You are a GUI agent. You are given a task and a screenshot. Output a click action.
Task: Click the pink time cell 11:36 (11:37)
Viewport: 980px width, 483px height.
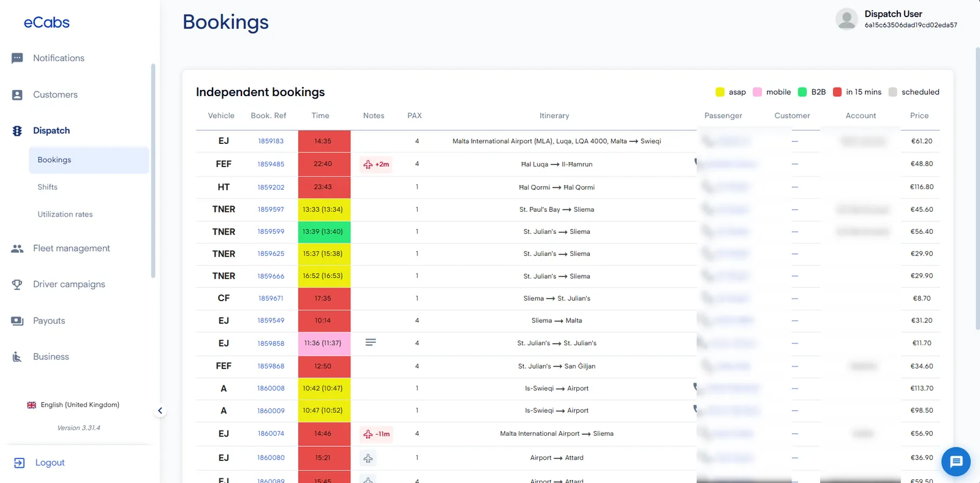324,344
